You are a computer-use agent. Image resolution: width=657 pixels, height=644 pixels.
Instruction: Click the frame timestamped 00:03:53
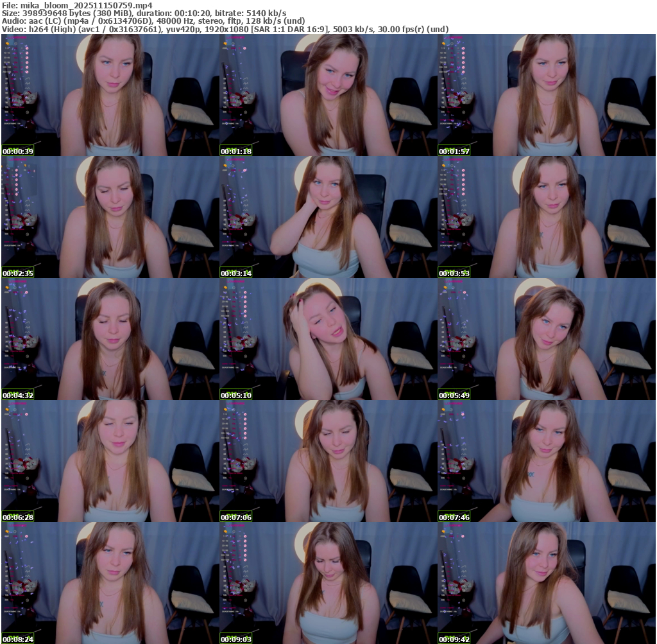(x=546, y=217)
